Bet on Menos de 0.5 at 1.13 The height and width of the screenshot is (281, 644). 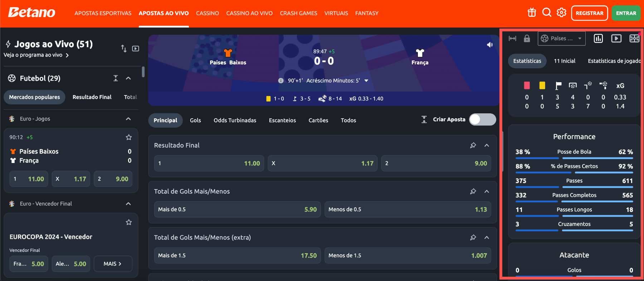tap(408, 209)
